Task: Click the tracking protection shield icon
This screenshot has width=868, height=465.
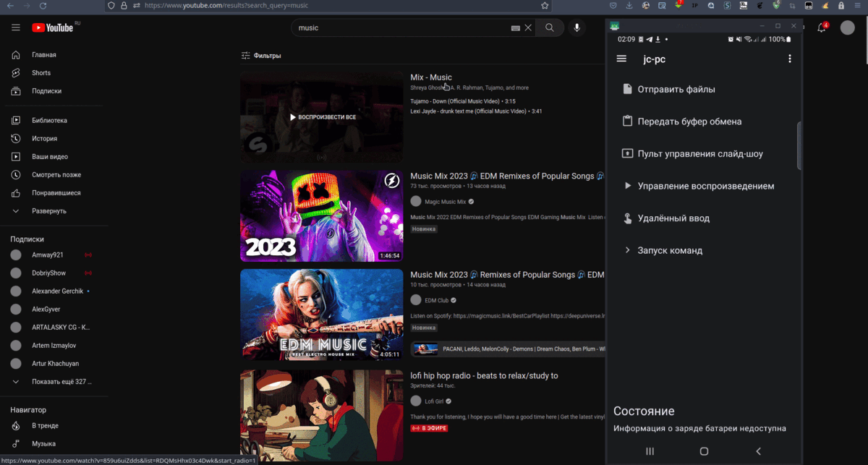Action: pos(111,5)
